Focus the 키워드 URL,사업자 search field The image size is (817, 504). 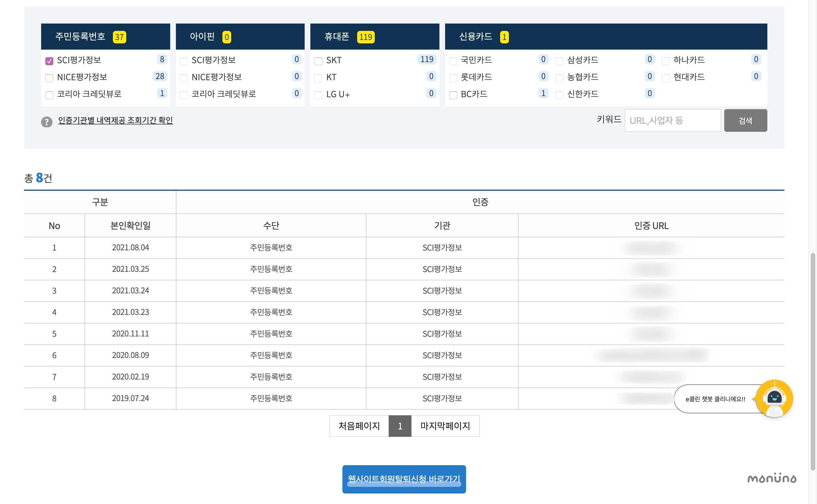point(673,120)
